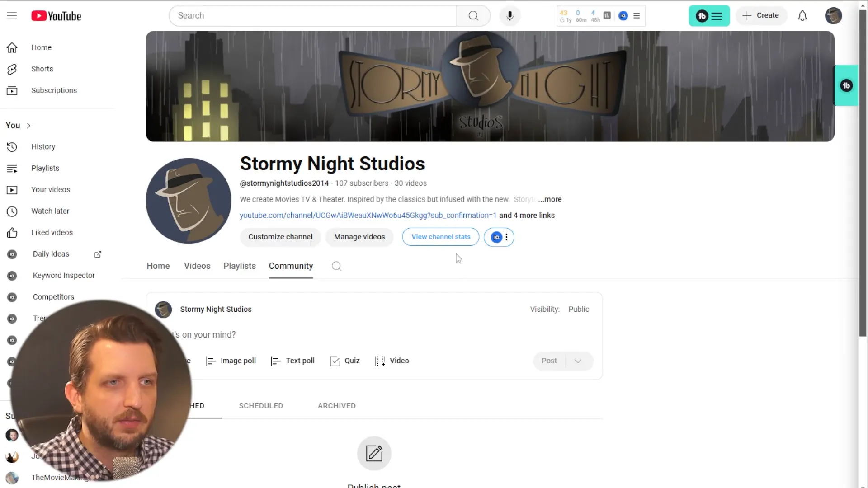The height and width of the screenshot is (488, 868).
Task: Open View channel stats page
Action: point(441,237)
